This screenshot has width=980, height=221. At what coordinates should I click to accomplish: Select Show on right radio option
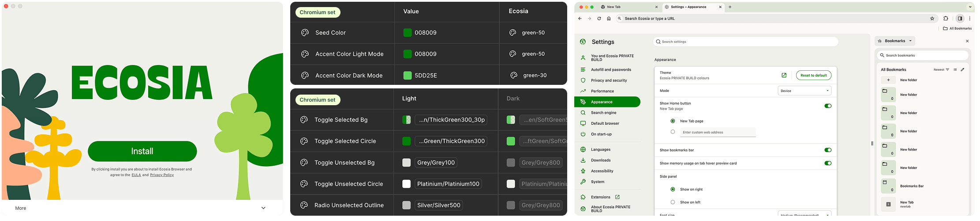673,189
